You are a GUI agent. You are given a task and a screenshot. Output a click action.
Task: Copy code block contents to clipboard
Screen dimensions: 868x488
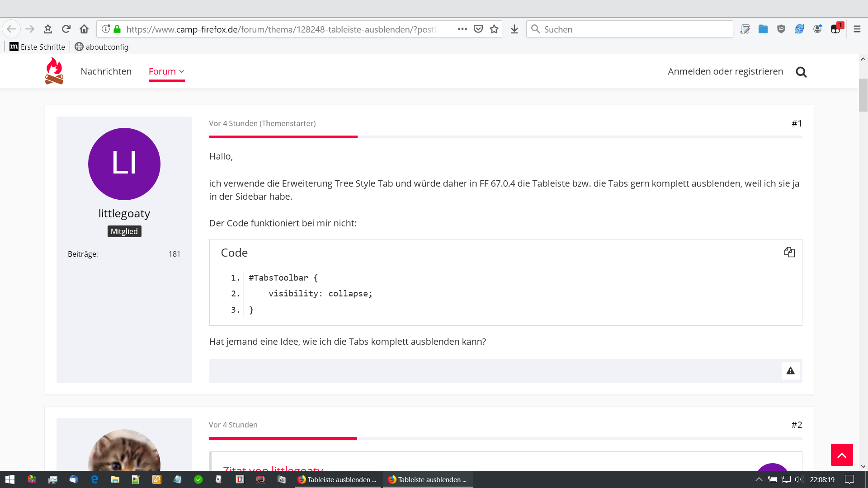click(789, 252)
